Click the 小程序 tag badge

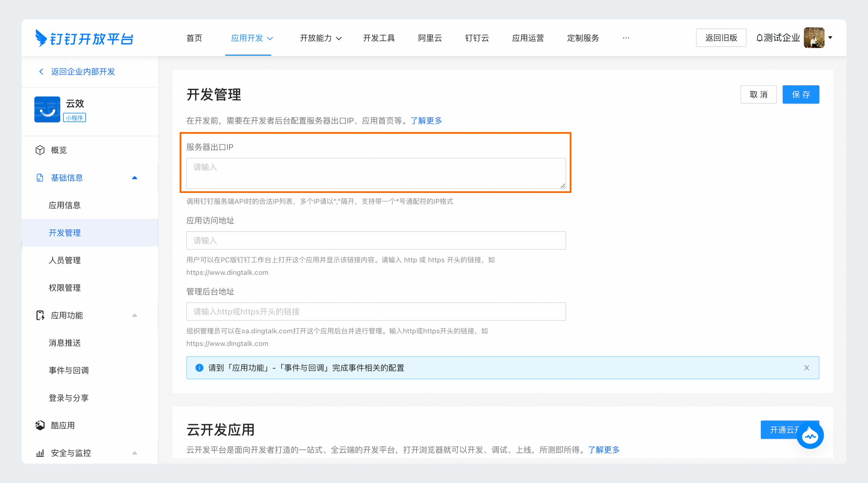(74, 118)
